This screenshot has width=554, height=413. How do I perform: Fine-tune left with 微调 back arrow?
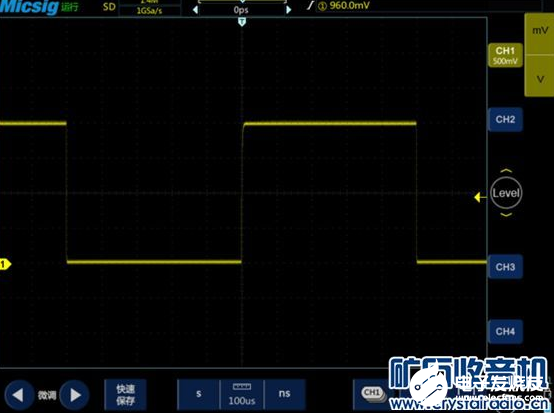[19, 395]
